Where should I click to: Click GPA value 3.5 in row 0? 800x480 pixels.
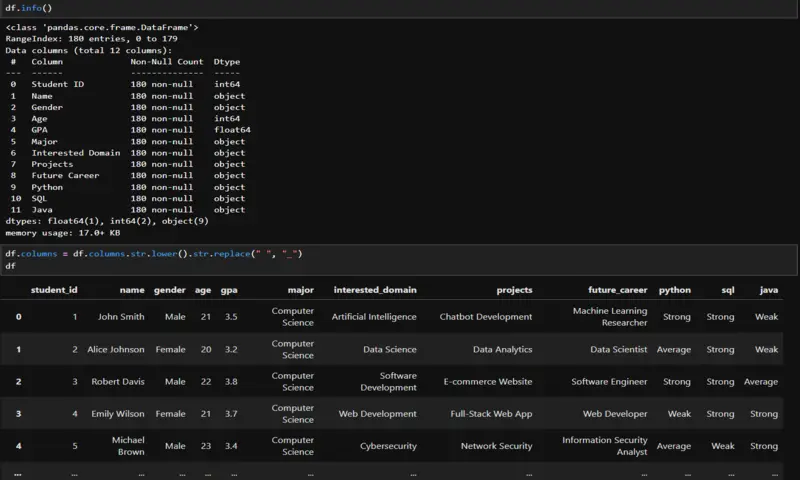pos(231,317)
